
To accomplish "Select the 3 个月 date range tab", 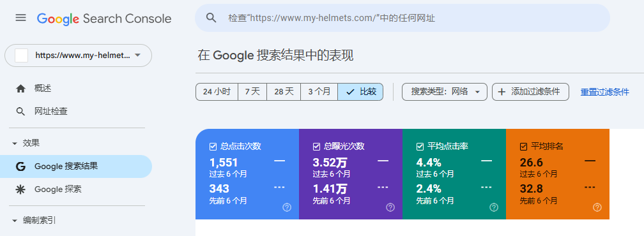I will coord(319,92).
